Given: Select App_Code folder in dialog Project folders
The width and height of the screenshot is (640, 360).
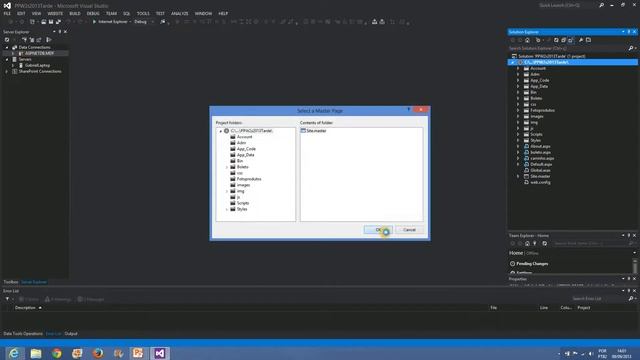Looking at the screenshot, I should (246, 149).
